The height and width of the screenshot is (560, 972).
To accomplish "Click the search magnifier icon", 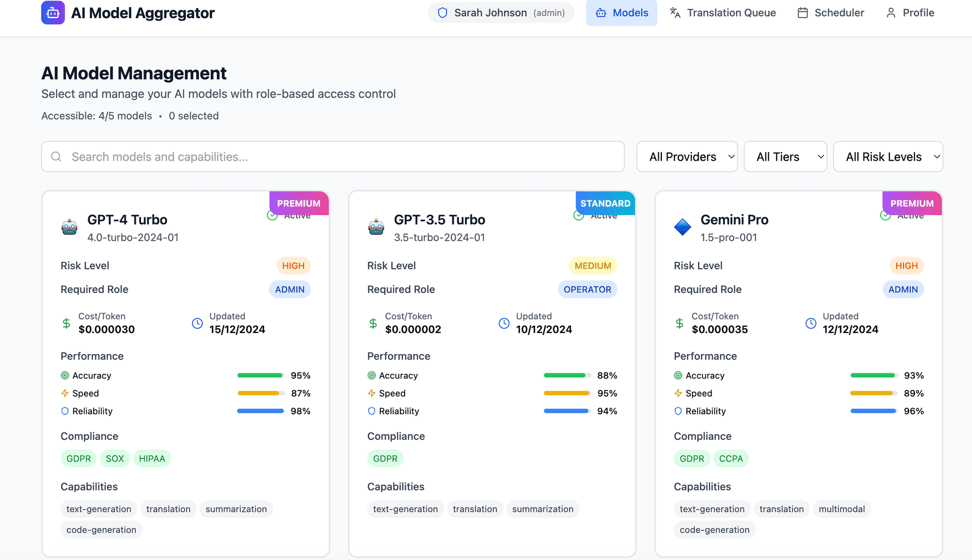I will point(56,157).
